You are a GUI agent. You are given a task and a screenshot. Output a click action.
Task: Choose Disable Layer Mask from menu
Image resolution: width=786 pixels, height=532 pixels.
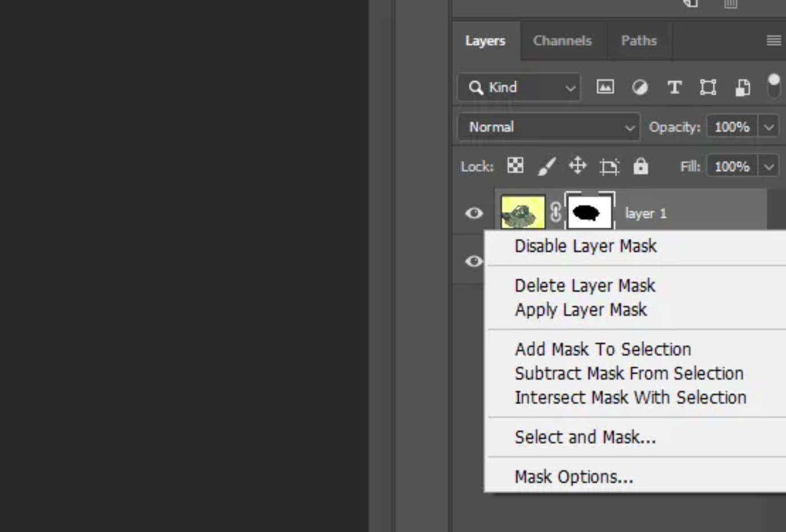point(585,246)
